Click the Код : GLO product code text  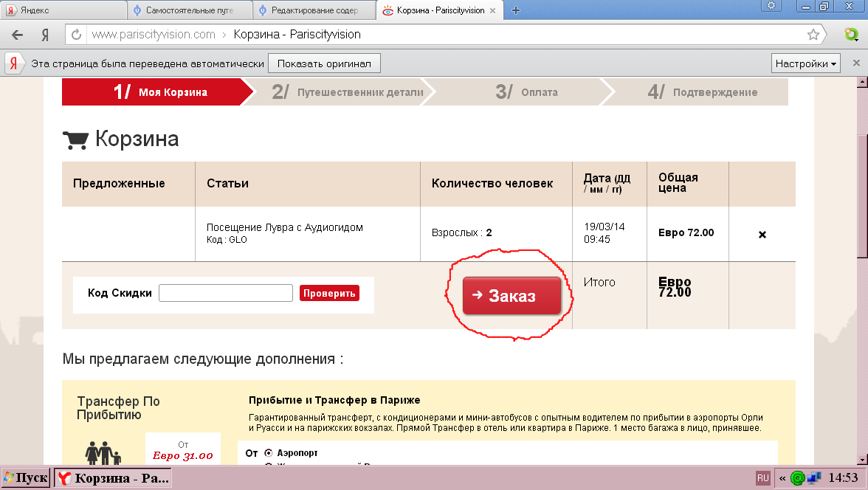pos(227,240)
